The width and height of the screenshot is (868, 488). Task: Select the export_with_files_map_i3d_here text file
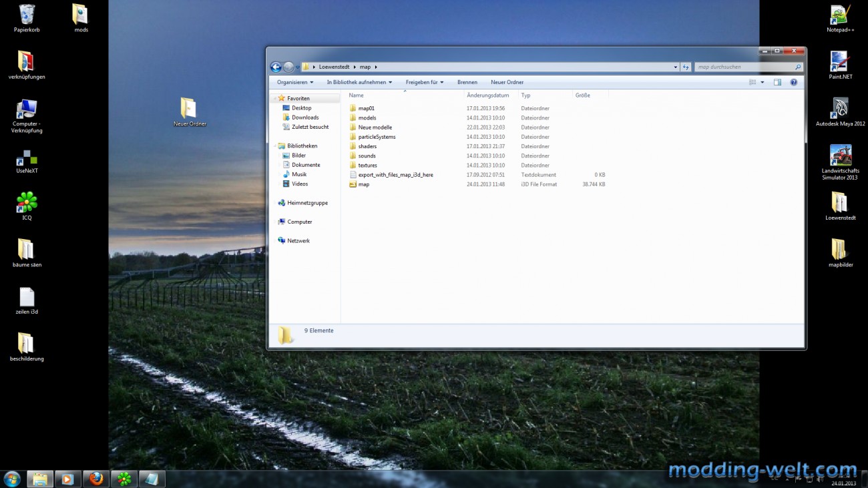tap(391, 175)
